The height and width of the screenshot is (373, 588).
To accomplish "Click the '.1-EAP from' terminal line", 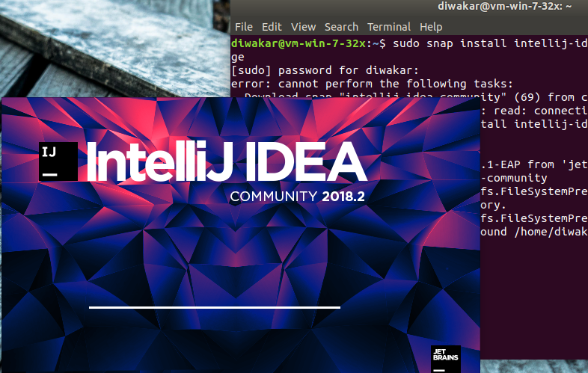I will (x=534, y=164).
